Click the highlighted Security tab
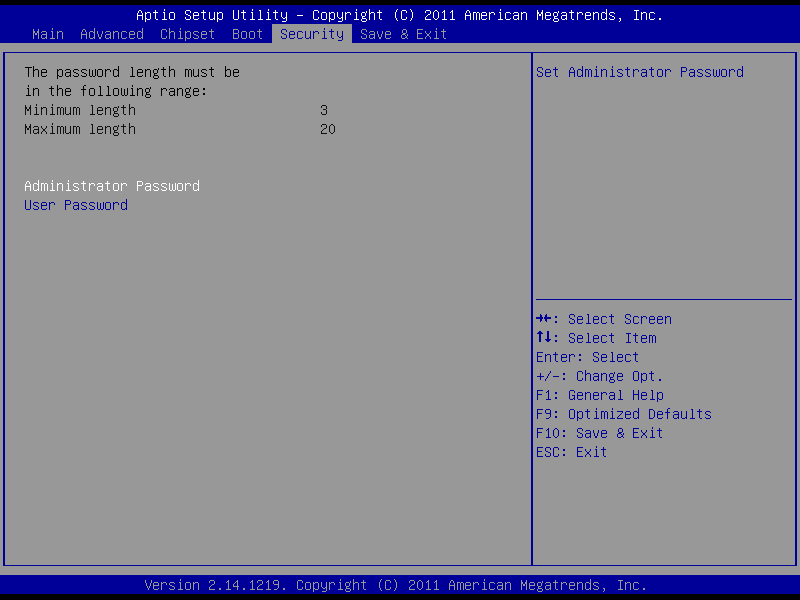800x600 pixels. click(x=312, y=34)
